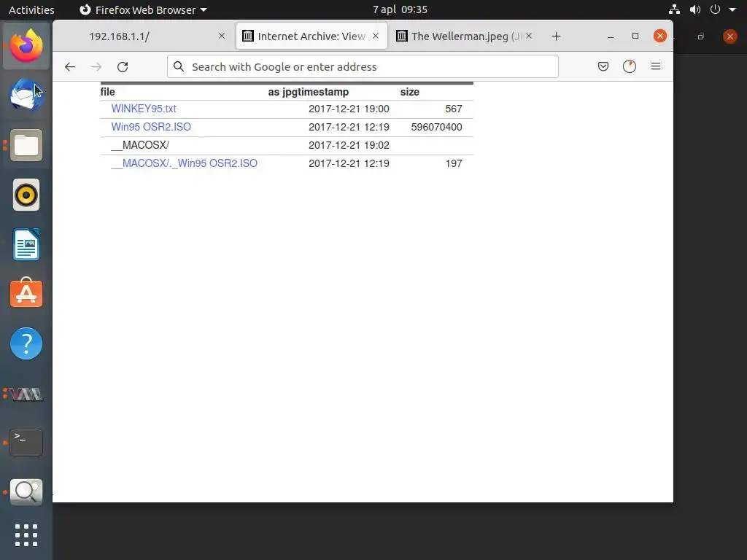Viewport: 747px width, 560px height.
Task: Select the Internet Archive: View tab
Action: click(311, 36)
